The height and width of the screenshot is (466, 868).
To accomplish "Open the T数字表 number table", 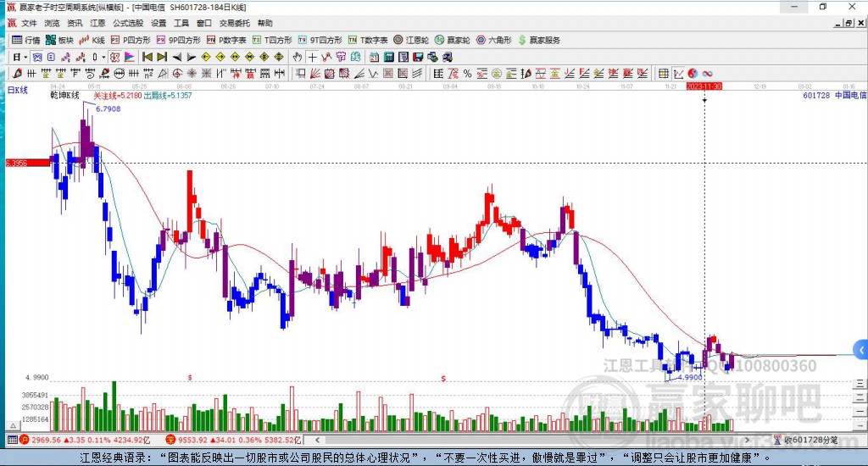I will pyautogui.click(x=368, y=40).
